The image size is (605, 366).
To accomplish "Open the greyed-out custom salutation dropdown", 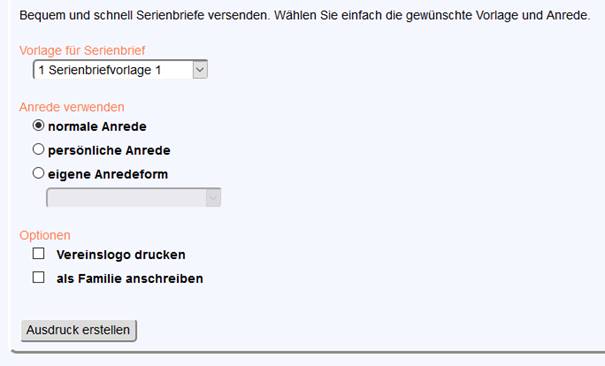I will pyautogui.click(x=134, y=197).
